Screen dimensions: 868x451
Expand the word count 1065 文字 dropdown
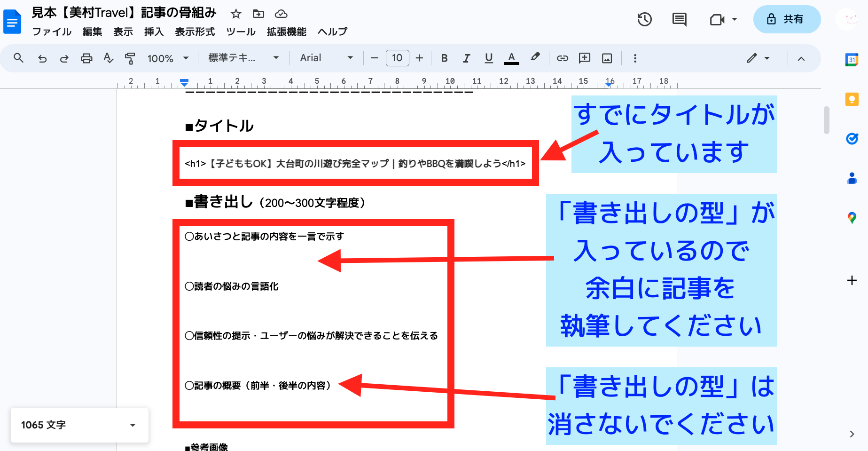point(133,425)
